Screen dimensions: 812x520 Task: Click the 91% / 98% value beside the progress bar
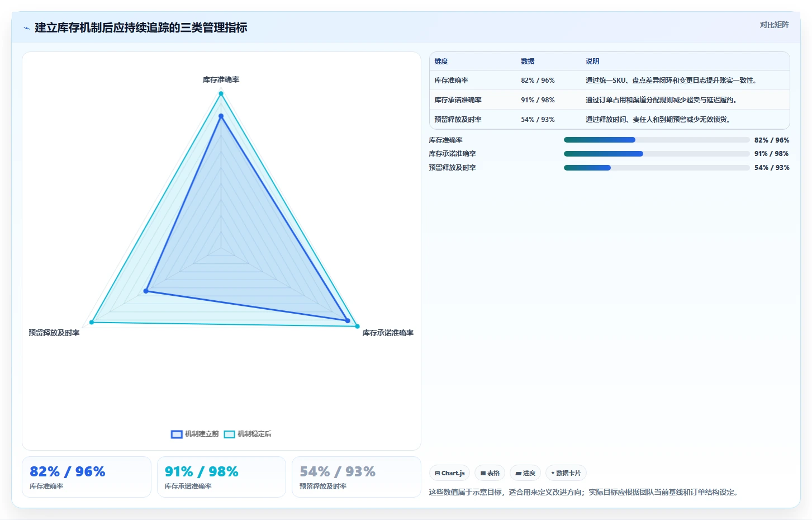pos(772,154)
